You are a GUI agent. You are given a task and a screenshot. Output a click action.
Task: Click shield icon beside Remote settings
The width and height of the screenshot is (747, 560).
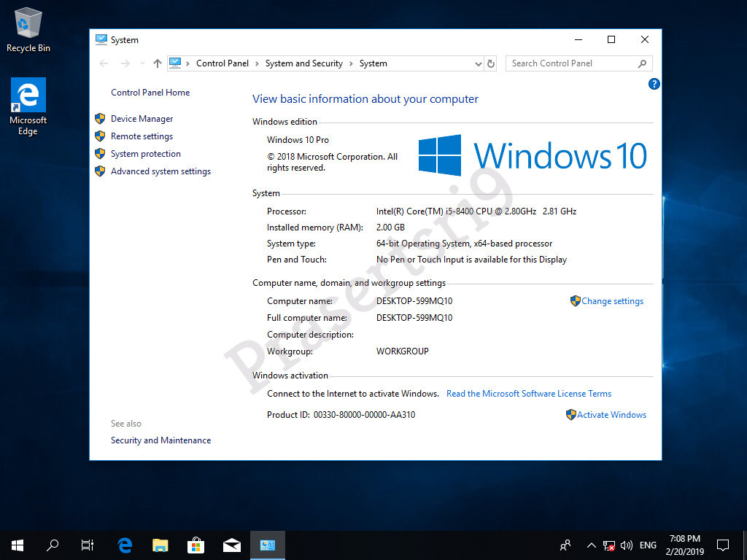[x=100, y=136]
